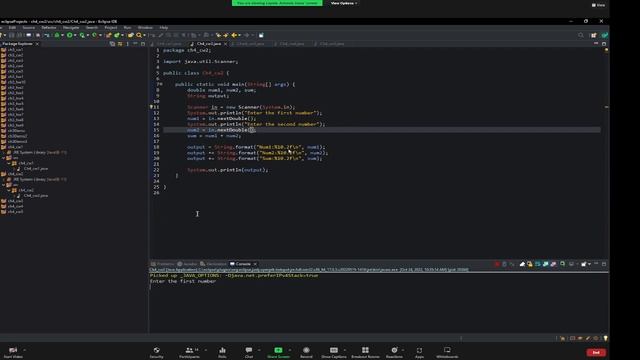
Task: Open the Source menu
Action: (x=29, y=28)
